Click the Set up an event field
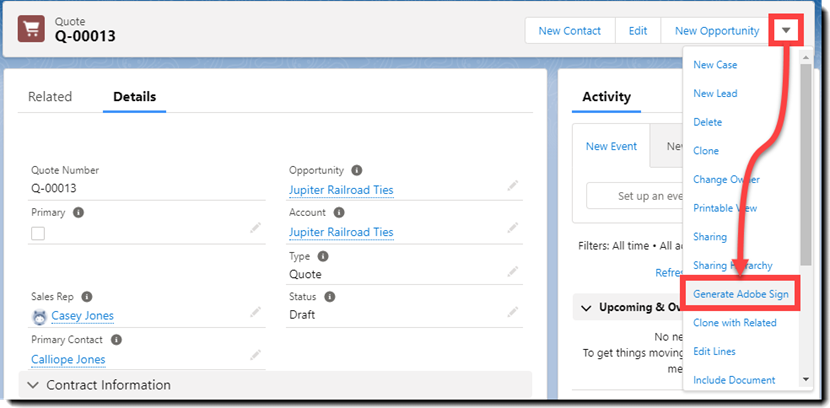 click(x=635, y=196)
